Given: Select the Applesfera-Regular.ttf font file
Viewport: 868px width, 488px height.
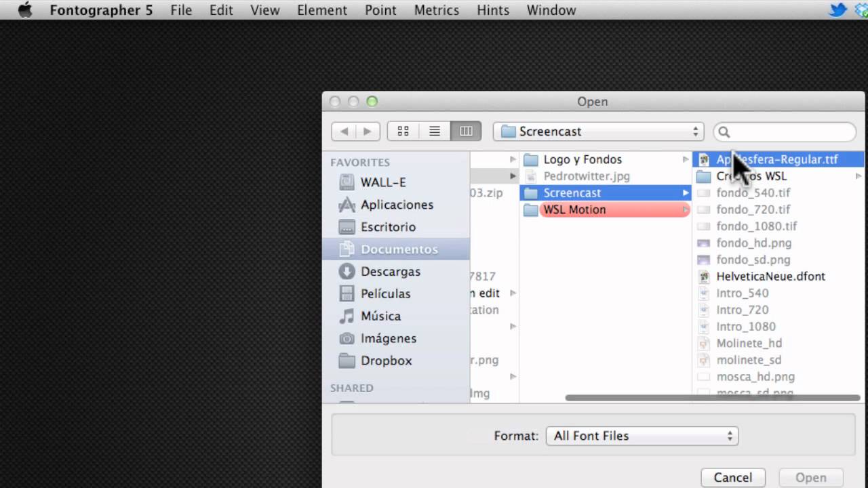Looking at the screenshot, I should tap(777, 159).
